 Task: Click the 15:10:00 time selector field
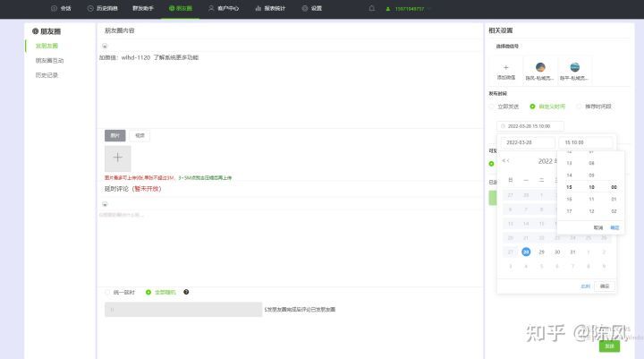point(586,142)
